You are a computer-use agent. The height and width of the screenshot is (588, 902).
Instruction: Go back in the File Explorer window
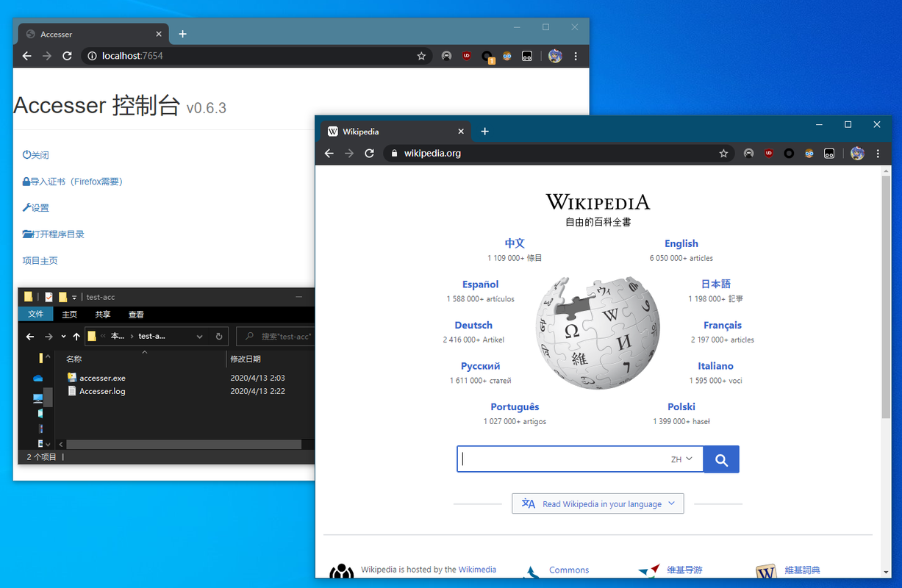(x=30, y=337)
